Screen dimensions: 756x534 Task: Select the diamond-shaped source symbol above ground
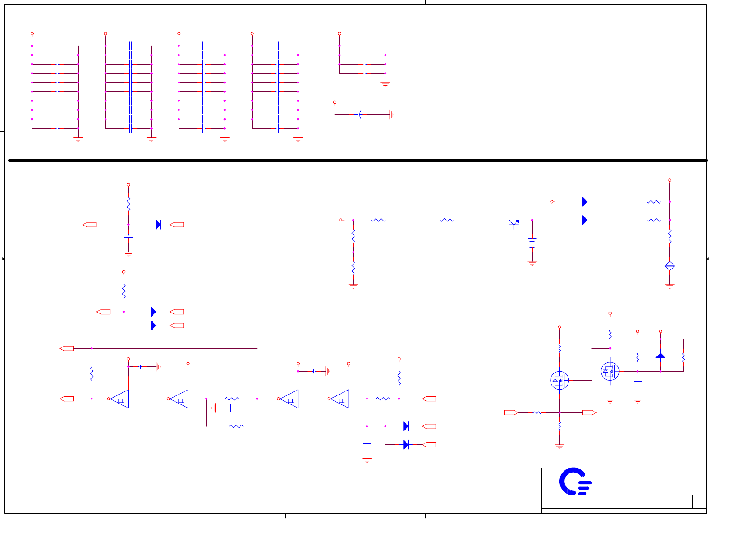[669, 266]
